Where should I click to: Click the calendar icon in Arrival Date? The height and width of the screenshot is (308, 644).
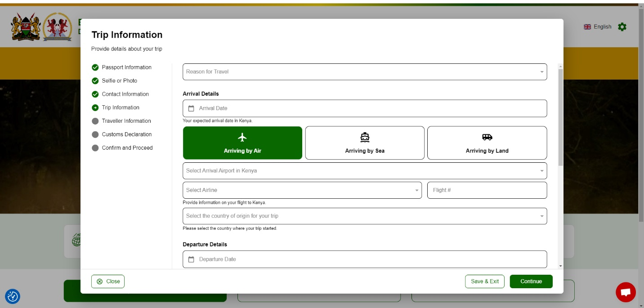191,108
